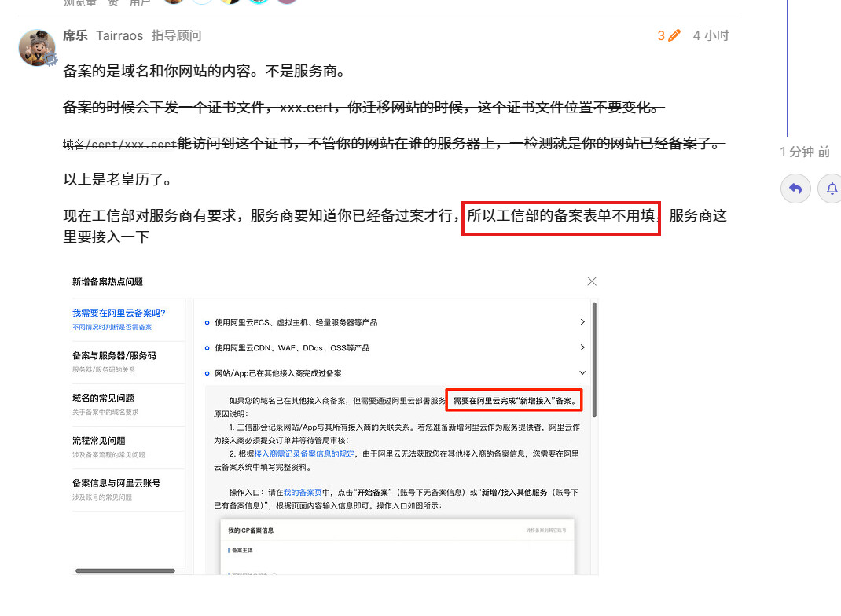Open username 席乐 profile link
Screen dimensions: 841x616
pos(75,35)
